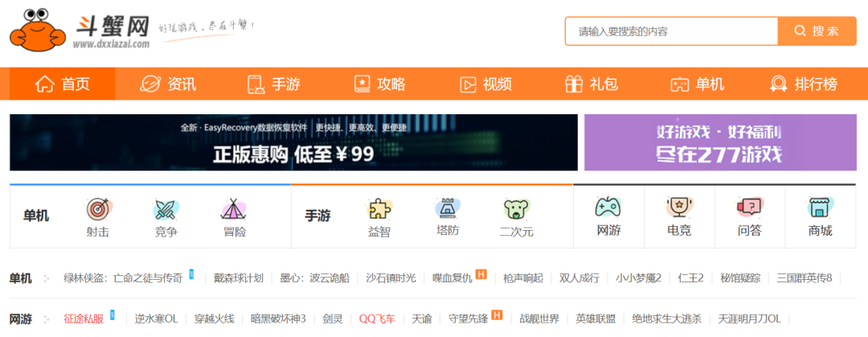
Task: Open the 沙石镇时光 link
Action: coord(391,278)
